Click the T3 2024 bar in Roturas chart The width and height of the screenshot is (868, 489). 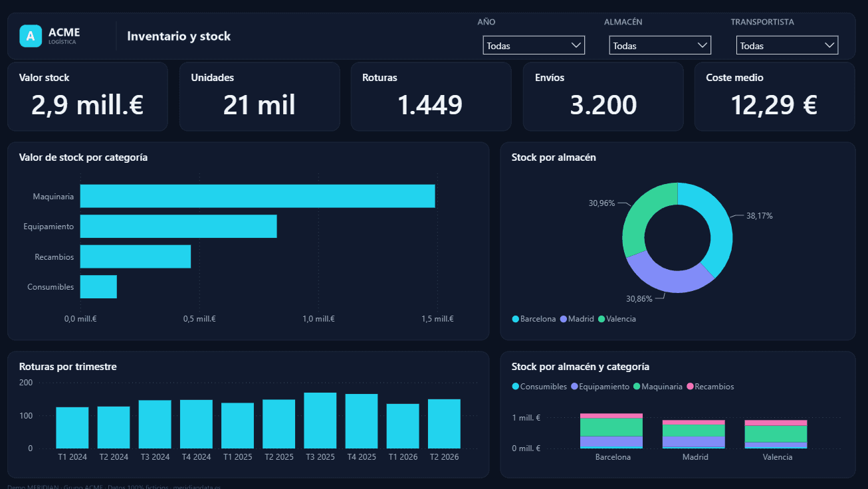click(155, 425)
